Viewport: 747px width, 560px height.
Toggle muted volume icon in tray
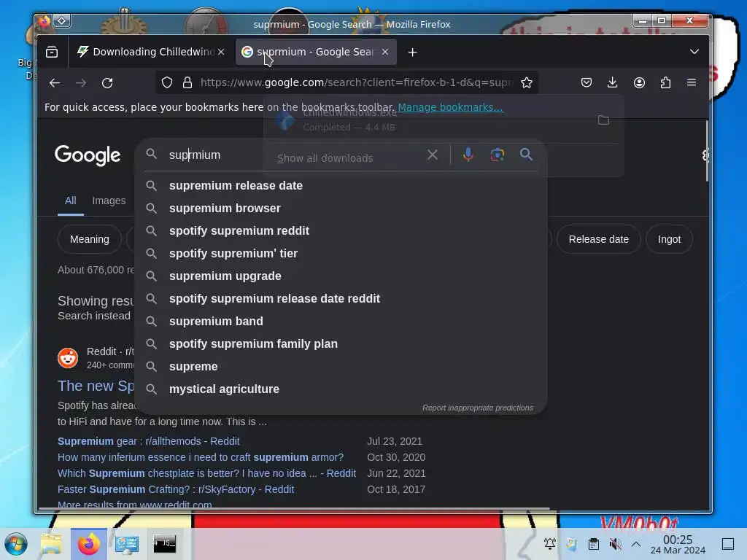point(616,544)
